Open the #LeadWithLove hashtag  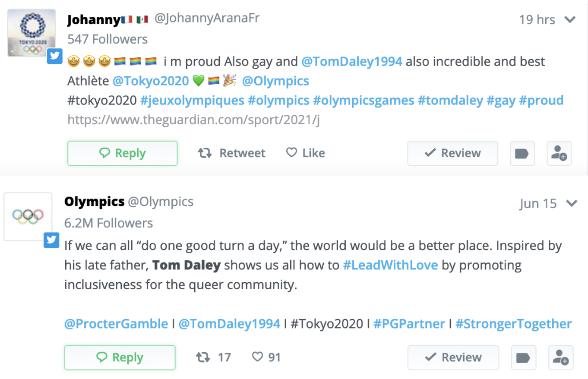pyautogui.click(x=391, y=265)
